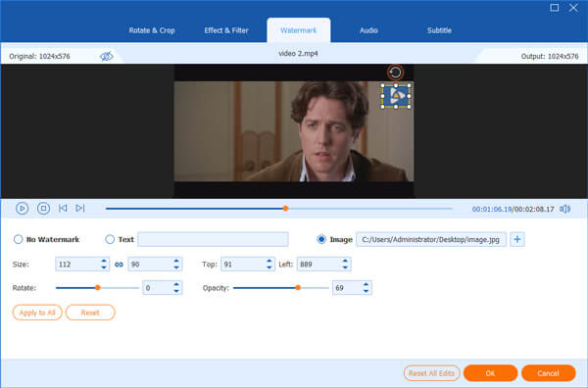Screen dimensions: 588x388
Task: Decrease the Top position value
Action: (x=269, y=267)
